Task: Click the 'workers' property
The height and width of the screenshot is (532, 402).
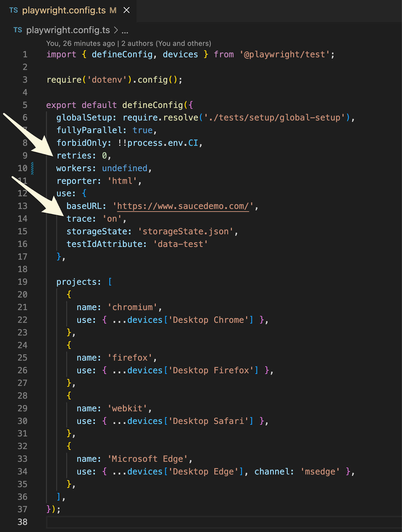Action: click(x=74, y=168)
